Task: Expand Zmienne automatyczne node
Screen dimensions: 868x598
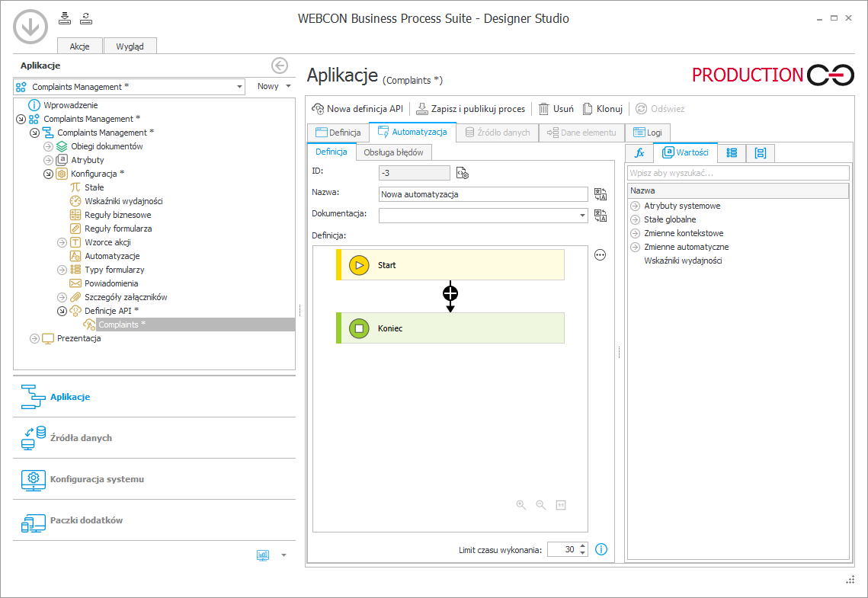Action: (635, 248)
